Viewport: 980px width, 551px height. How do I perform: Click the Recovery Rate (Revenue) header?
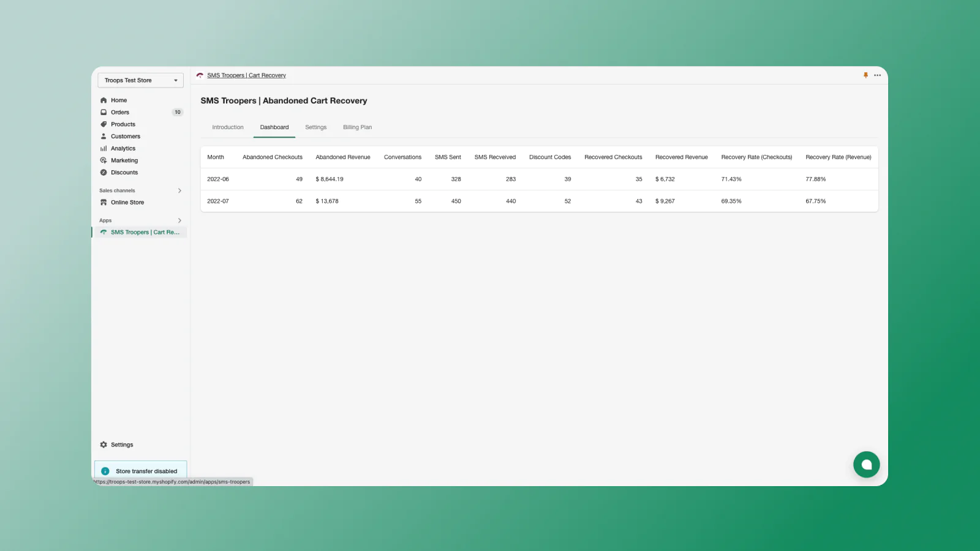839,157
